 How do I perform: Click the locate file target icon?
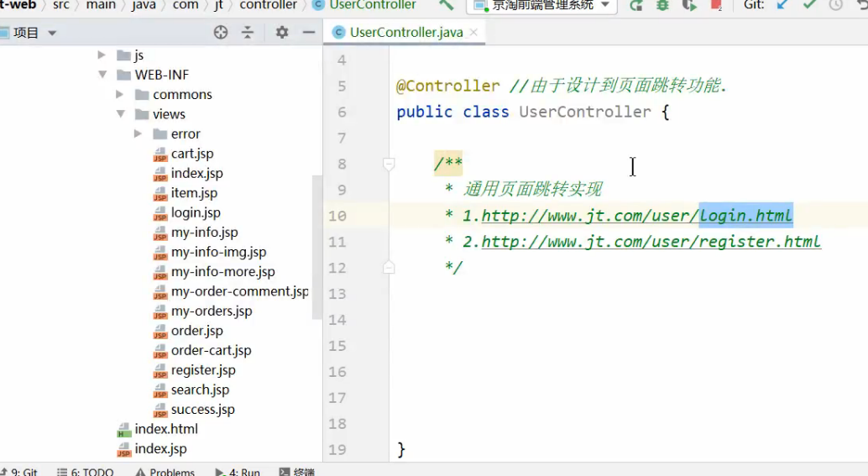tap(221, 33)
